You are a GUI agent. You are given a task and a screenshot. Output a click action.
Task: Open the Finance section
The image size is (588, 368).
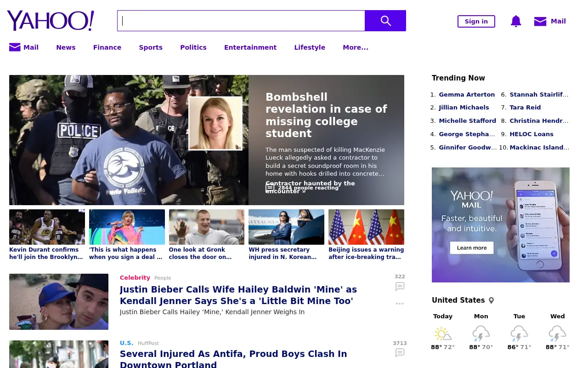(107, 47)
